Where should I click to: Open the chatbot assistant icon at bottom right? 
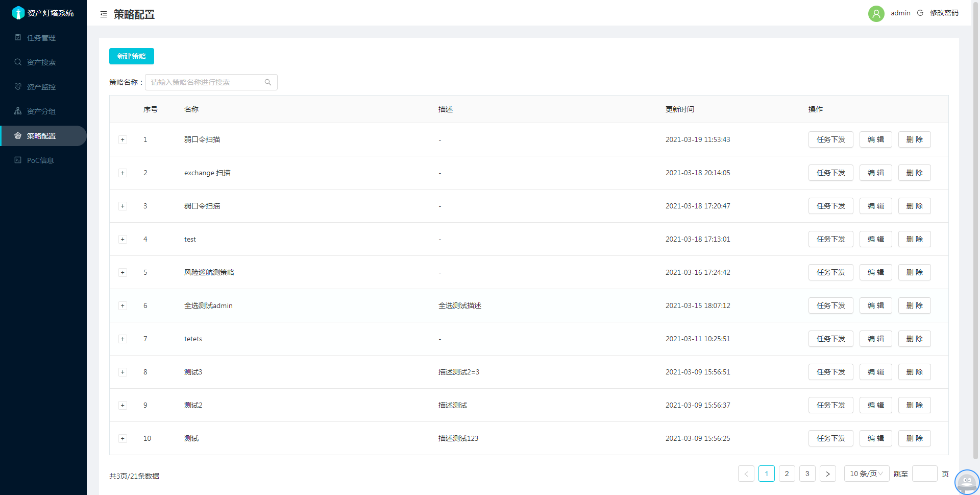pos(967,482)
